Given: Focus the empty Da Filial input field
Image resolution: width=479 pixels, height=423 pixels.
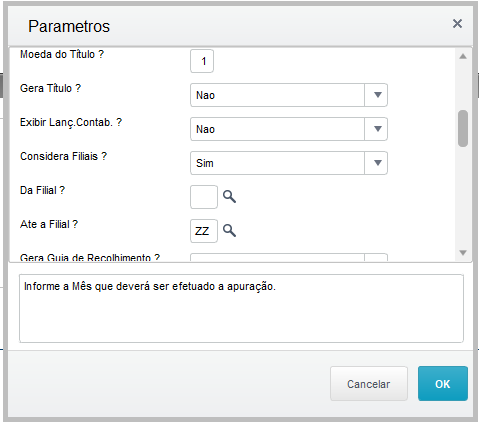Looking at the screenshot, I should coord(204,197).
